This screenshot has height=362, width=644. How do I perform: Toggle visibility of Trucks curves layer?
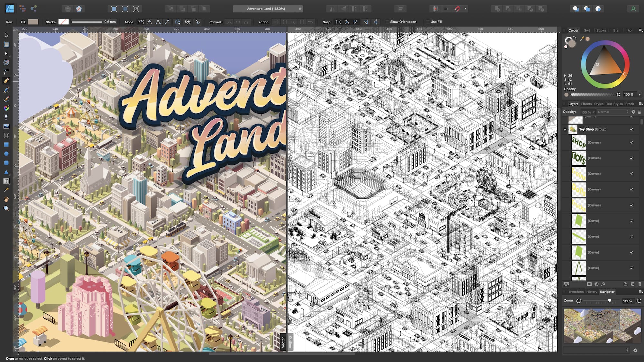[631, 205]
